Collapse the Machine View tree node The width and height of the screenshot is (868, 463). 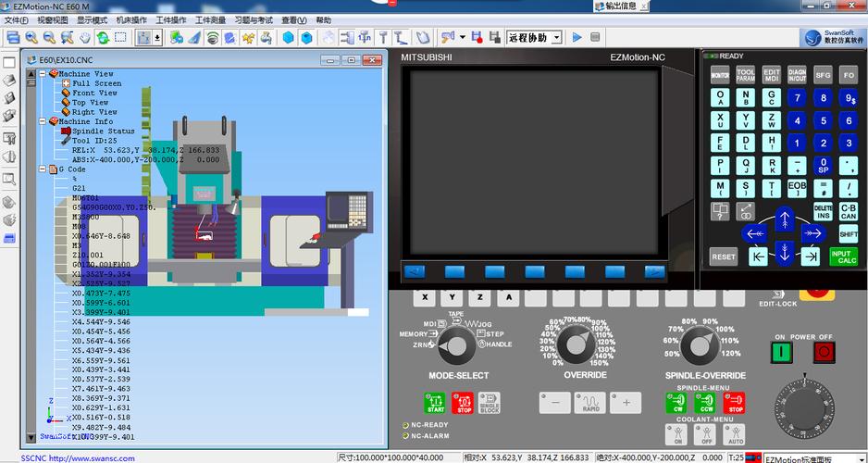[x=43, y=73]
